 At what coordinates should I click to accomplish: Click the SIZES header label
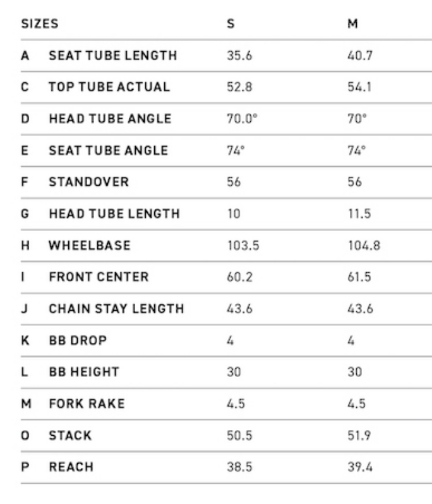[39, 24]
